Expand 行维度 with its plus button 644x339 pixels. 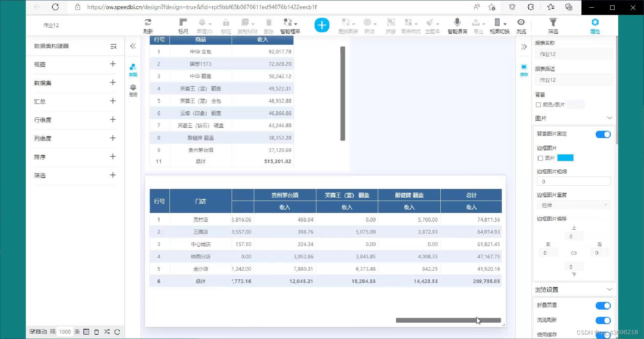click(113, 120)
